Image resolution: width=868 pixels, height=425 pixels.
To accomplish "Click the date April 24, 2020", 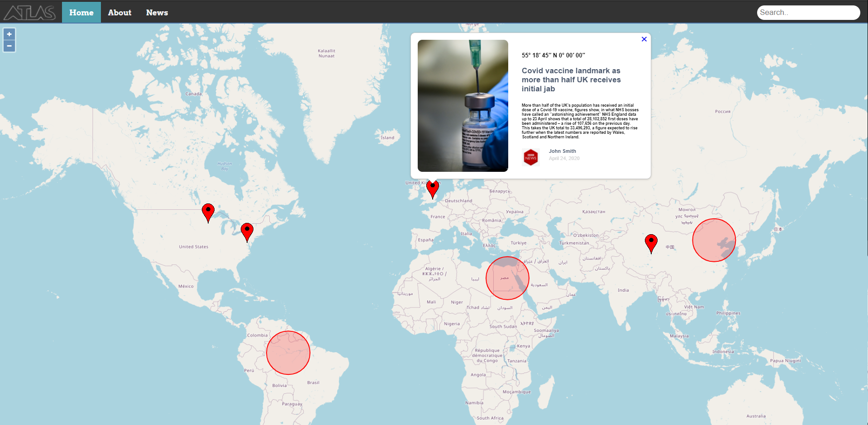I will tap(564, 158).
